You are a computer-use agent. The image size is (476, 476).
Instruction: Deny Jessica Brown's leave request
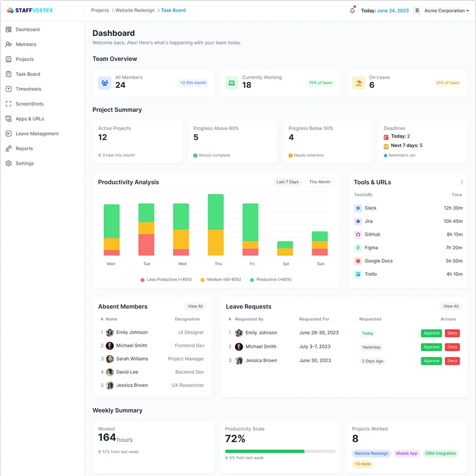[452, 361]
